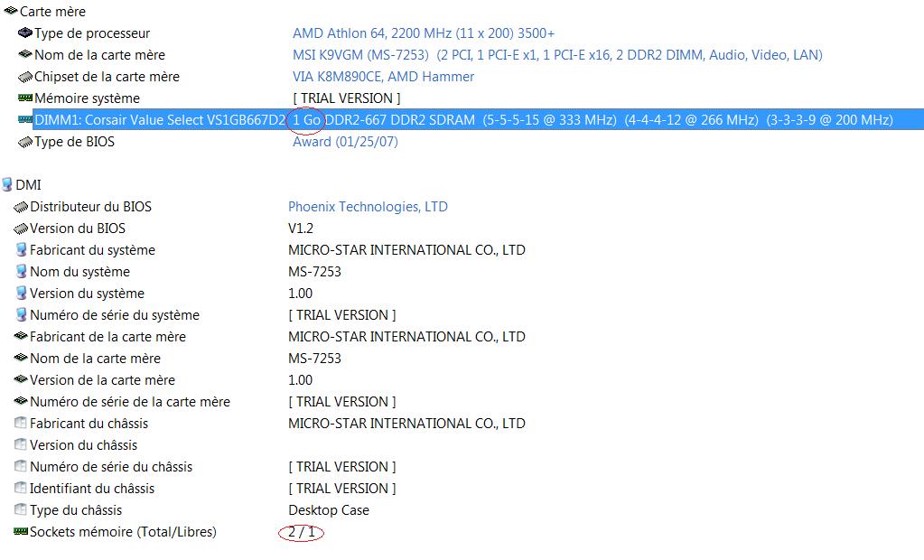Click the V1.2 BIOS version value
The width and height of the screenshot is (924, 560).
(301, 229)
